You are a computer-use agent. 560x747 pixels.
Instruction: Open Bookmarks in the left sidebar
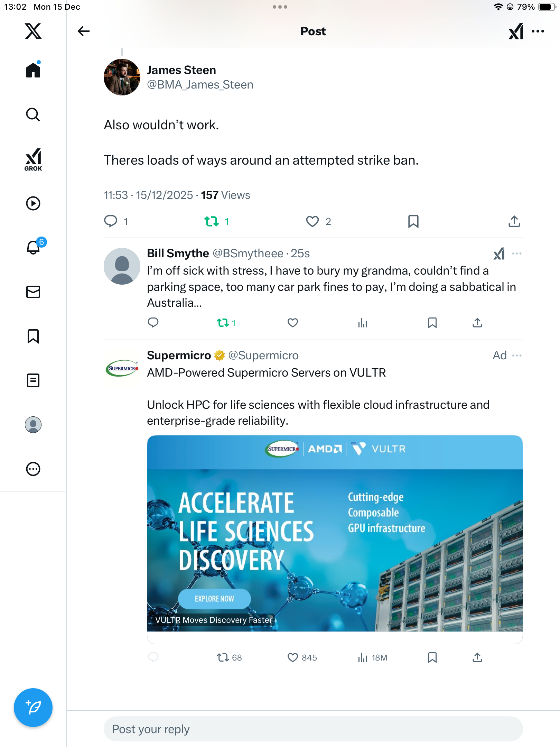pos(33,336)
